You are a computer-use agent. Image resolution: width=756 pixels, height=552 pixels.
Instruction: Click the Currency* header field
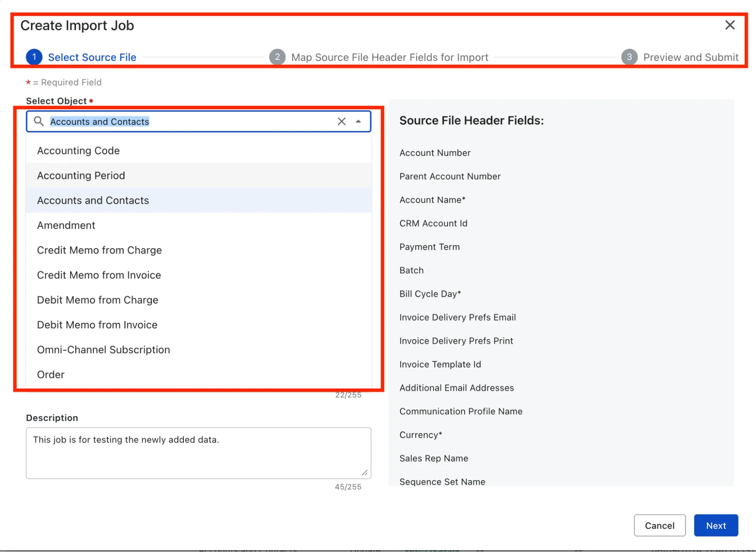(421, 435)
